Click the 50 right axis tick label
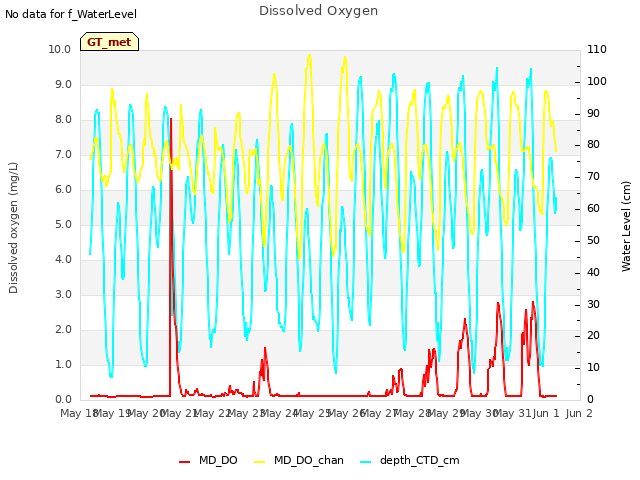This screenshot has width=640, height=480. tap(593, 240)
